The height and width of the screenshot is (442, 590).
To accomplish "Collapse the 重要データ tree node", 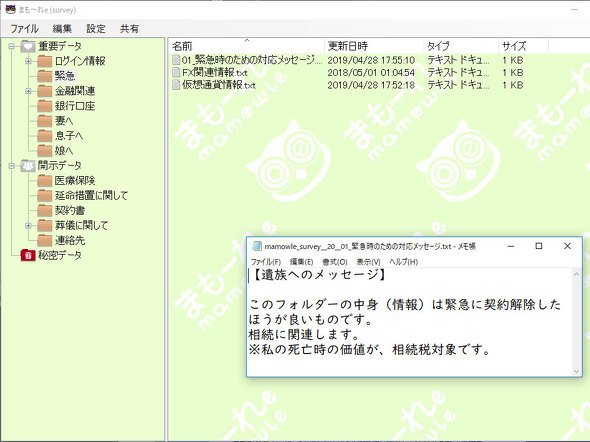I will 12,46.
